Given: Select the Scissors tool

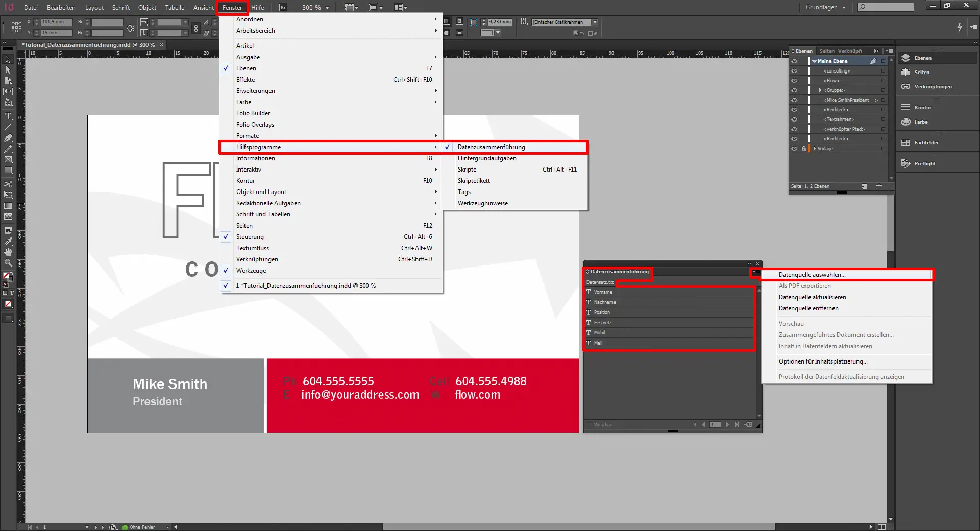Looking at the screenshot, I should pyautogui.click(x=8, y=184).
